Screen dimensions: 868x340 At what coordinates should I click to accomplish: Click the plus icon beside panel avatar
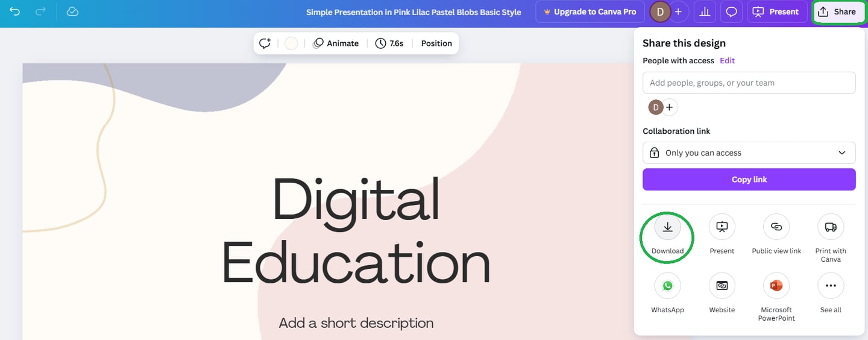click(x=670, y=107)
